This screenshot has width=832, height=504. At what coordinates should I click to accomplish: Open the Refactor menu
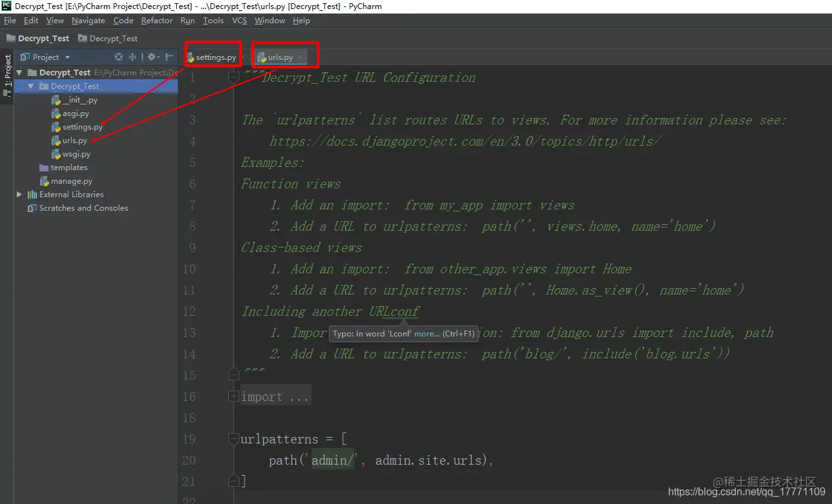pyautogui.click(x=157, y=21)
